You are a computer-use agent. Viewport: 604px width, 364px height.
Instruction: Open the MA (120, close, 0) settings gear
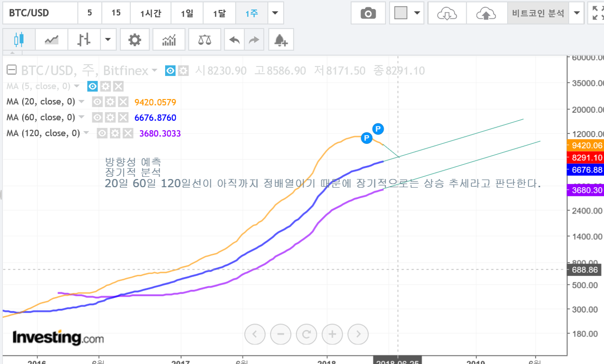click(x=115, y=133)
